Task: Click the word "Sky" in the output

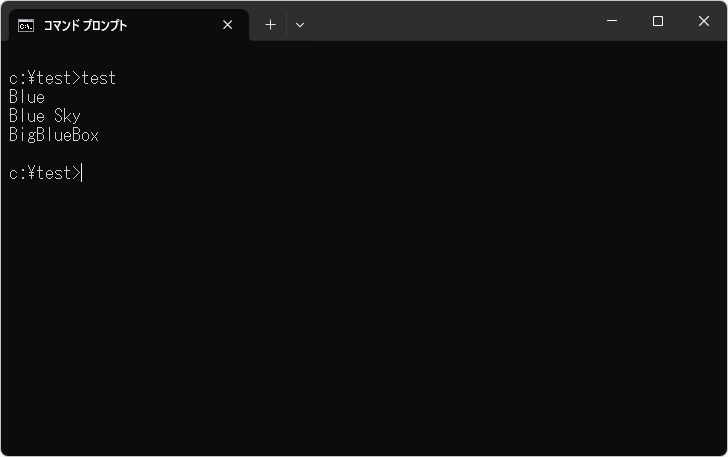Action: pos(67,116)
